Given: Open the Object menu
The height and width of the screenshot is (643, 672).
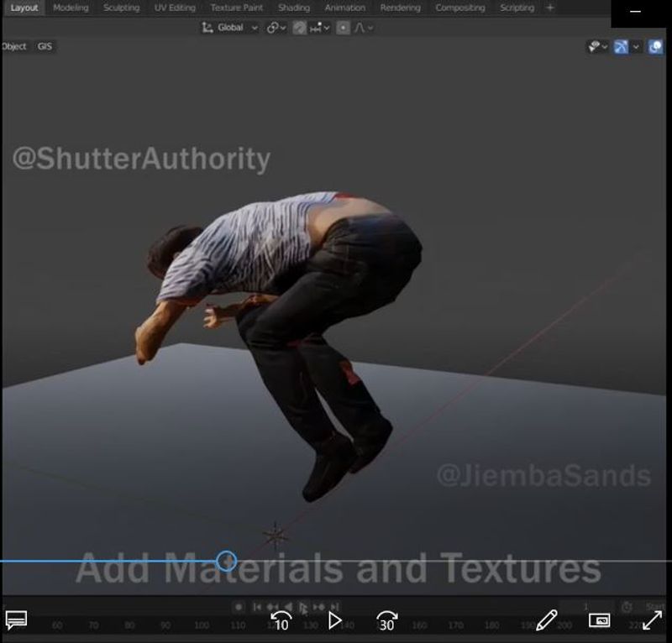Looking at the screenshot, I should 13,46.
